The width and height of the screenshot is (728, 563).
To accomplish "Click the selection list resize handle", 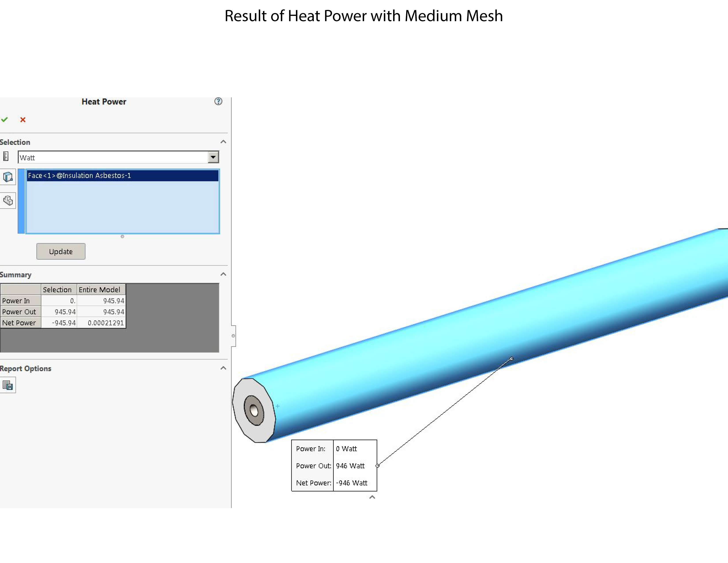I will click(x=122, y=236).
